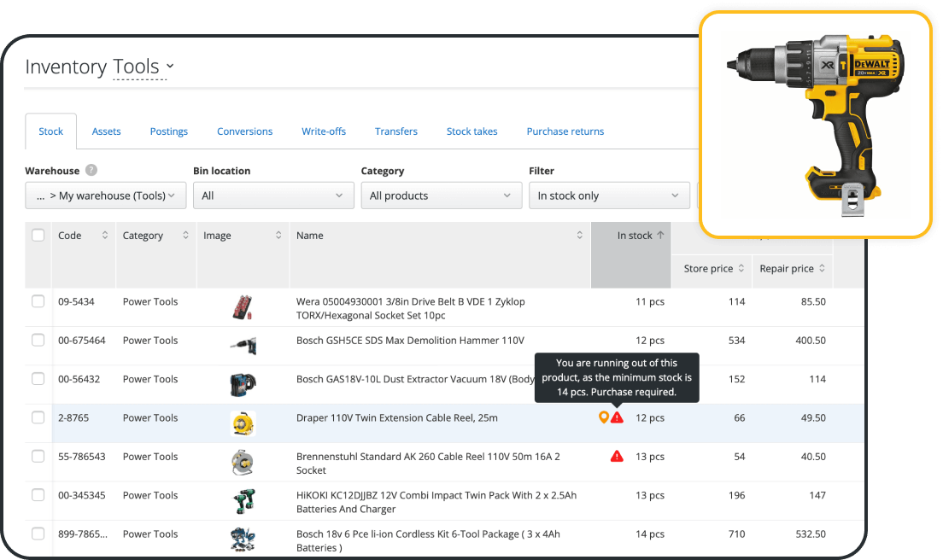943x560 pixels.
Task: Open Bosch GSH5CE Demolition Hammer details
Action: point(410,341)
